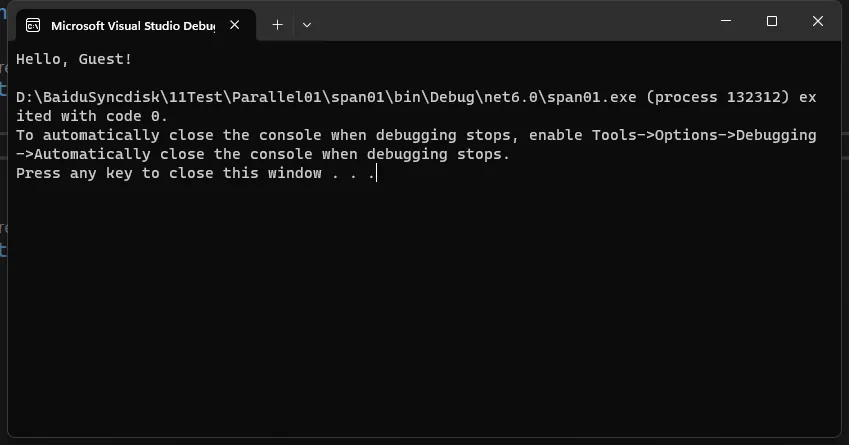Expand the new tab profiles dropdown chevron
The height and width of the screenshot is (445, 849).
pyautogui.click(x=306, y=25)
